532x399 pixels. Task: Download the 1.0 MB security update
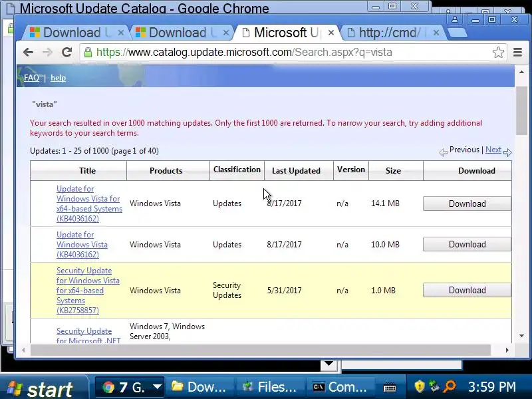[467, 290]
